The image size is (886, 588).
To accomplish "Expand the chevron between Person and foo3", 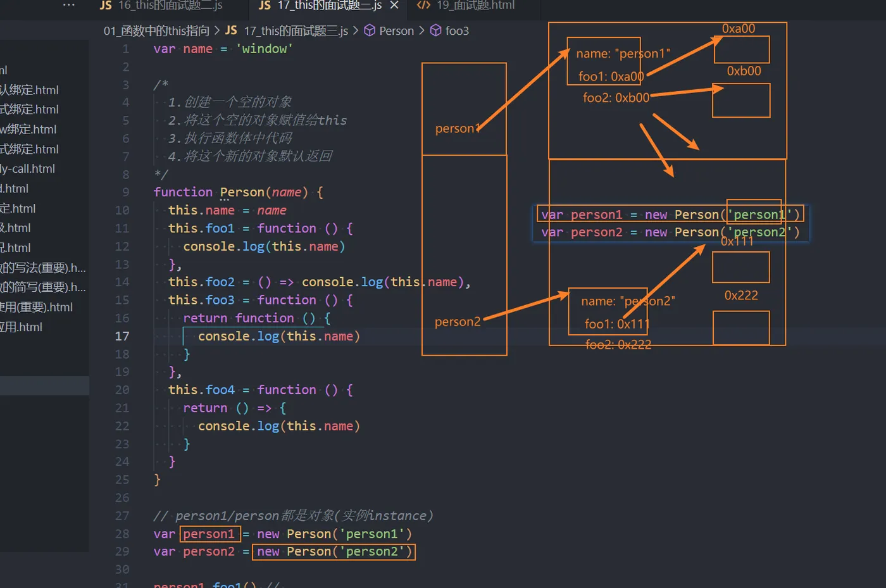I will (421, 30).
